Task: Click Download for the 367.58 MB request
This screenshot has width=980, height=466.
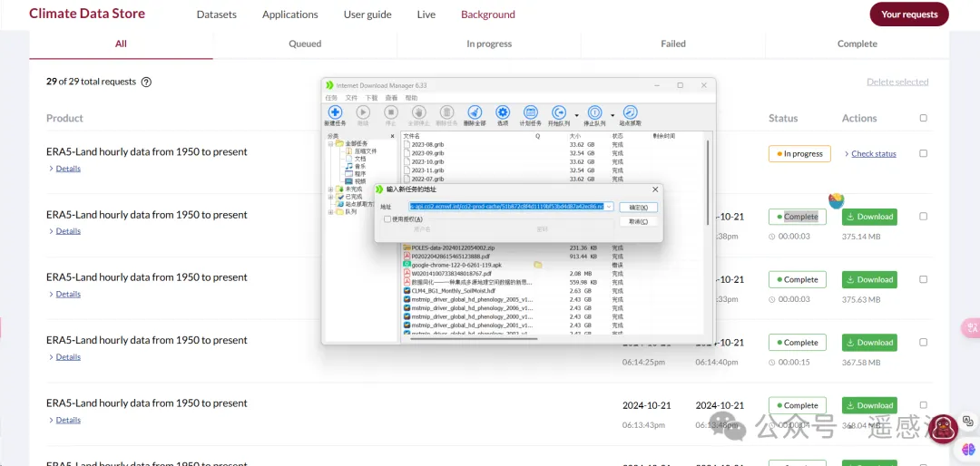Action: (x=869, y=343)
